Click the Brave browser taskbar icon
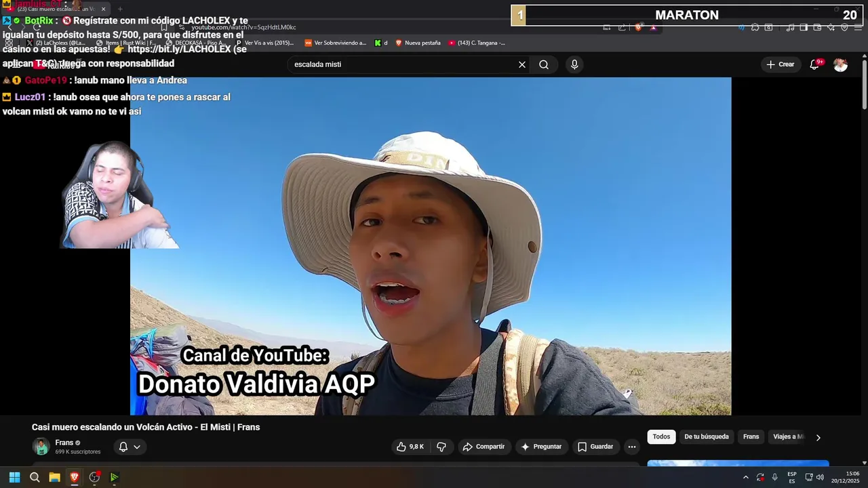 pyautogui.click(x=75, y=477)
